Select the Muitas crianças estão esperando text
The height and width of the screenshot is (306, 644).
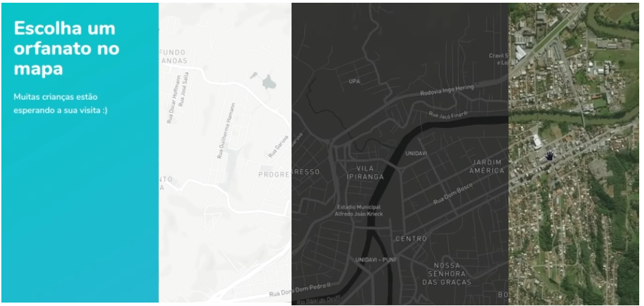click(x=60, y=103)
